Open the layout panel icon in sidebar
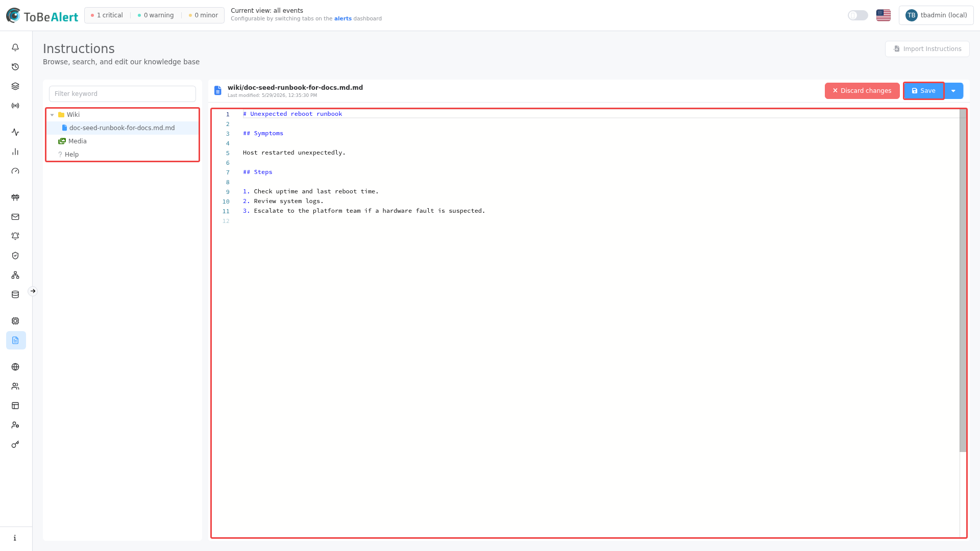Viewport: 980px width, 551px height. [15, 406]
